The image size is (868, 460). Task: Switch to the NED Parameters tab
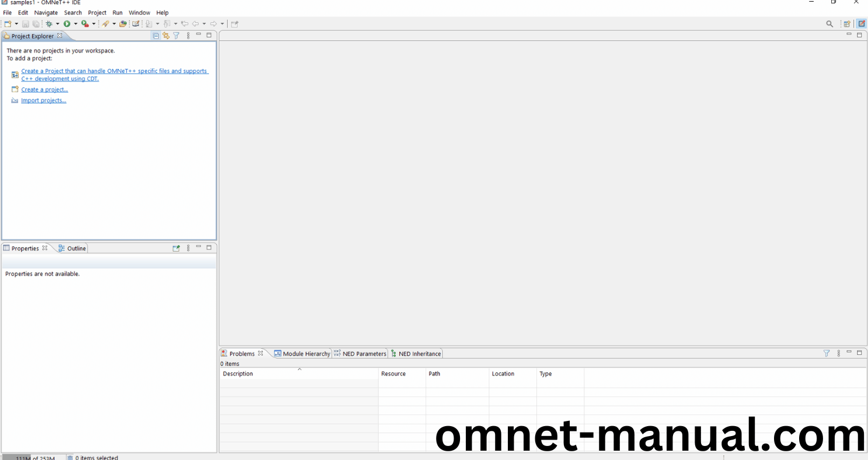click(360, 354)
